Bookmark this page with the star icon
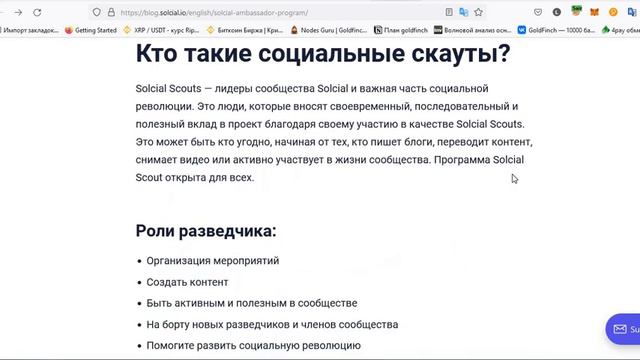The height and width of the screenshot is (360, 640). (478, 12)
